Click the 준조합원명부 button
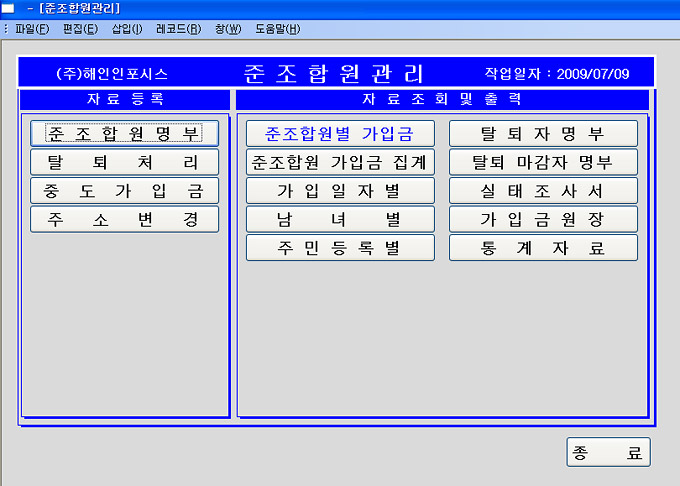 124,133
